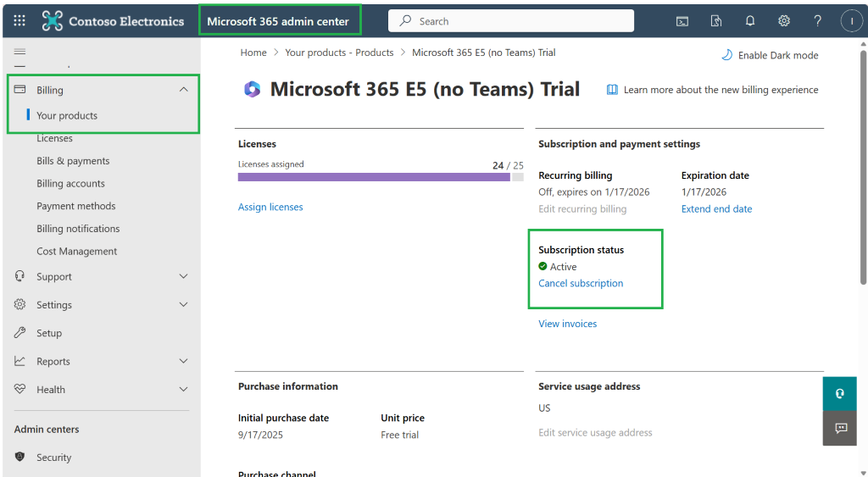Open Licenses under Billing
The image size is (868, 477).
tap(54, 138)
